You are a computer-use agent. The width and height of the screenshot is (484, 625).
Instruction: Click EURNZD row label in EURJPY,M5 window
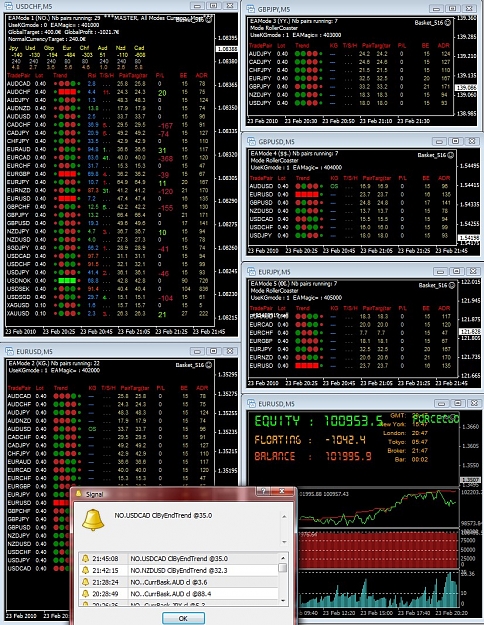click(x=261, y=357)
